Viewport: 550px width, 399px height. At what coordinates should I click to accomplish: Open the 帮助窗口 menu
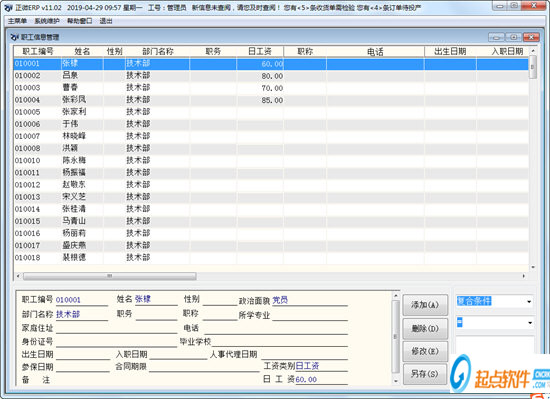pos(80,21)
